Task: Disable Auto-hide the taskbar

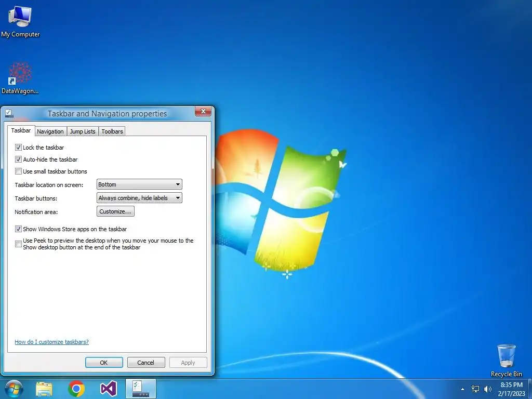Action: click(x=18, y=159)
